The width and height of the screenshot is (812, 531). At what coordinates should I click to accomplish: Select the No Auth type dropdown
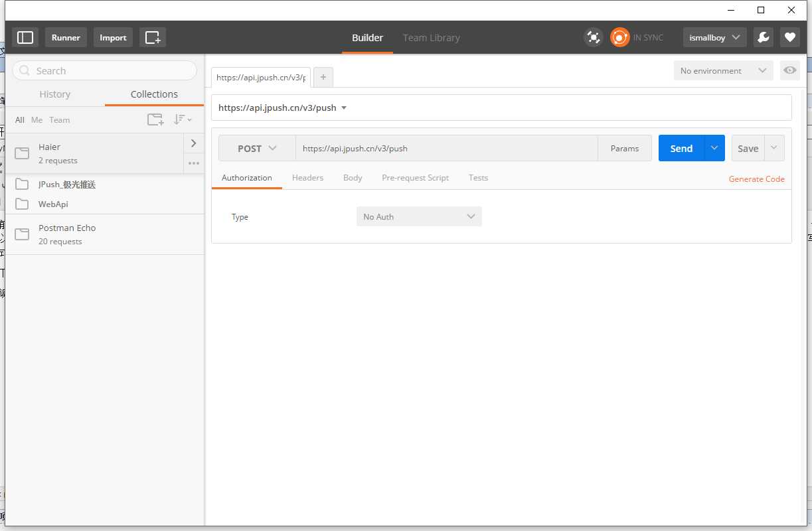click(419, 216)
